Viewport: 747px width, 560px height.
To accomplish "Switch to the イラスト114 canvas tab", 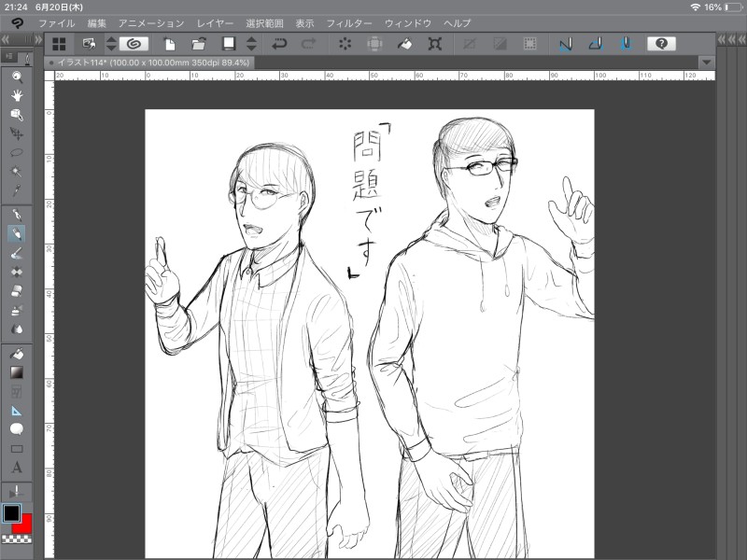I will pos(149,63).
